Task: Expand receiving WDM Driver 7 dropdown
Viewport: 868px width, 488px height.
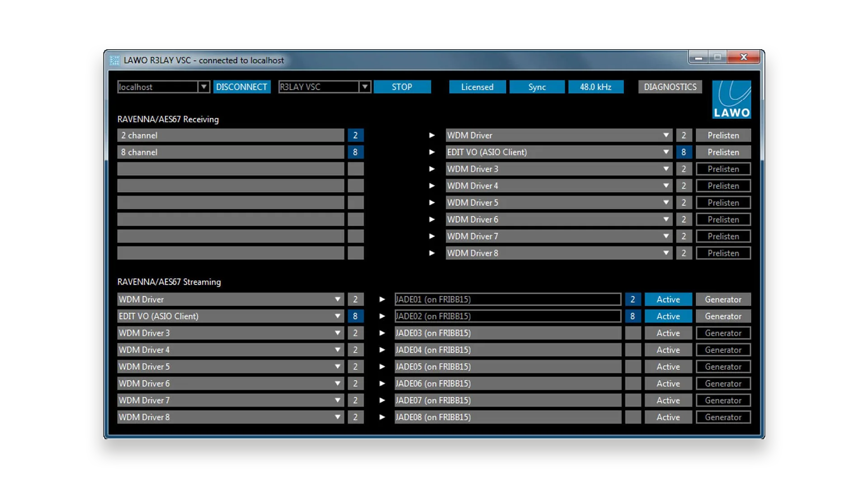Action: point(666,236)
